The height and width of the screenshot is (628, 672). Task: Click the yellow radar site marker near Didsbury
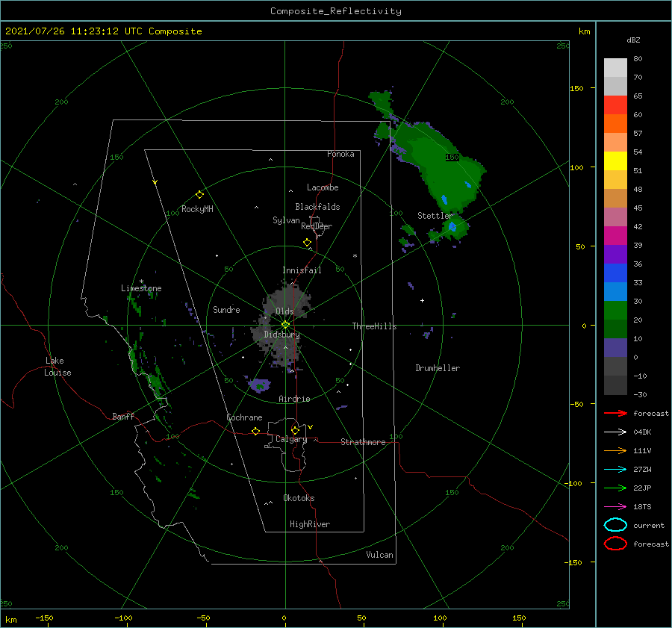(285, 325)
